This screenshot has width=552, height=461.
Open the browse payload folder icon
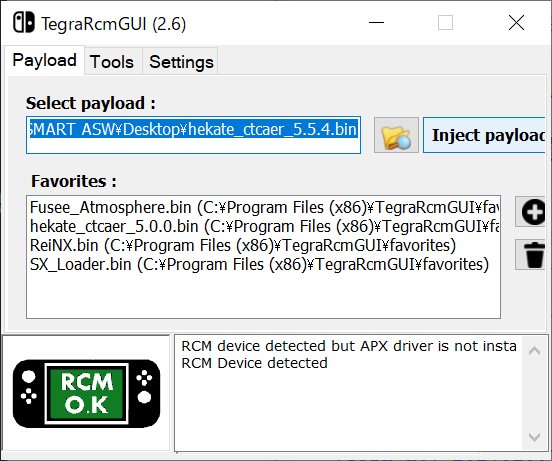(x=396, y=135)
